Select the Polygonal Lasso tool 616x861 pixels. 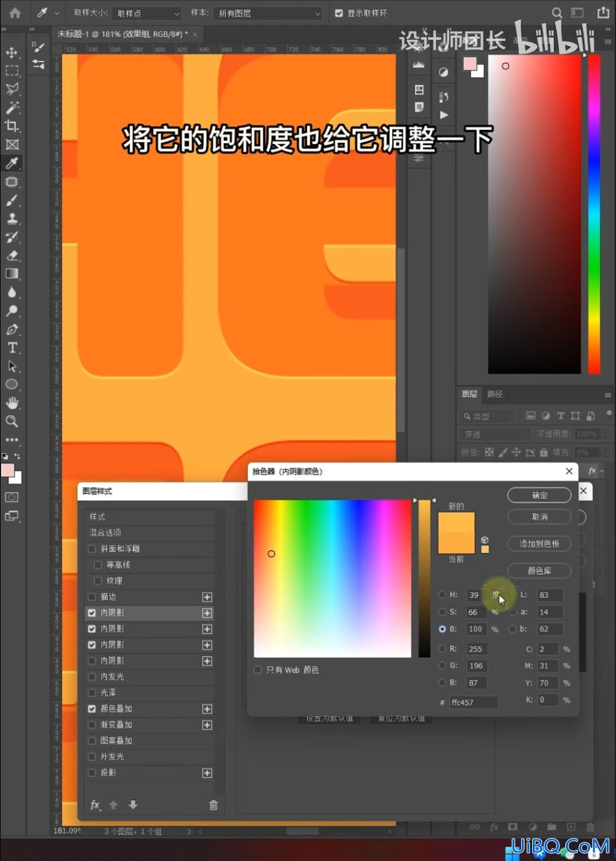[12, 89]
